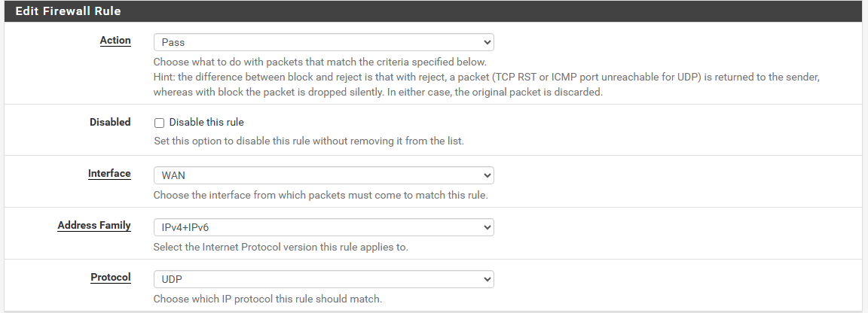This screenshot has height=313, width=868.
Task: Click the hint line about block and reject
Action: click(x=486, y=77)
